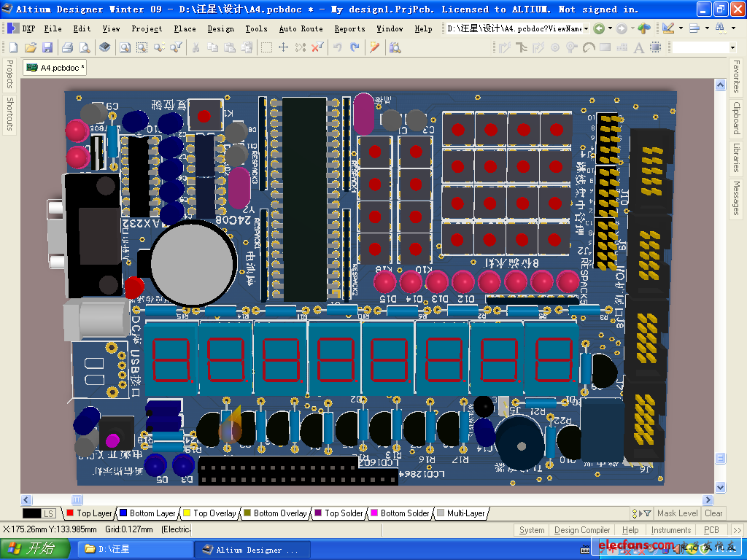Open the LS layer set selector
Image resolution: width=747 pixels, height=560 pixels.
tap(48, 513)
